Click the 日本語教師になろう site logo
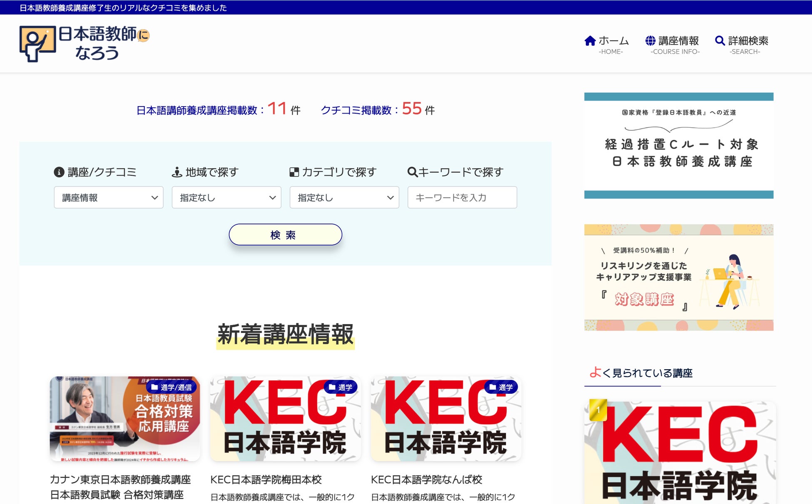 pos(84,43)
